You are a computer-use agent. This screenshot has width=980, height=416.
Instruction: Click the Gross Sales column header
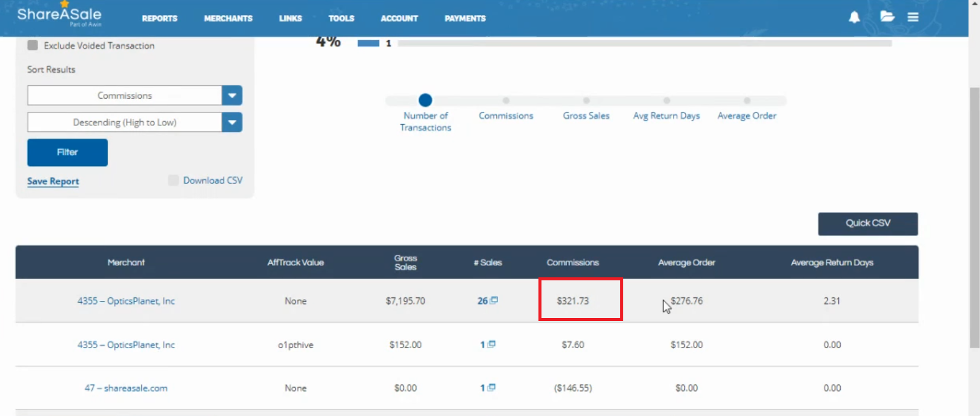coord(405,263)
